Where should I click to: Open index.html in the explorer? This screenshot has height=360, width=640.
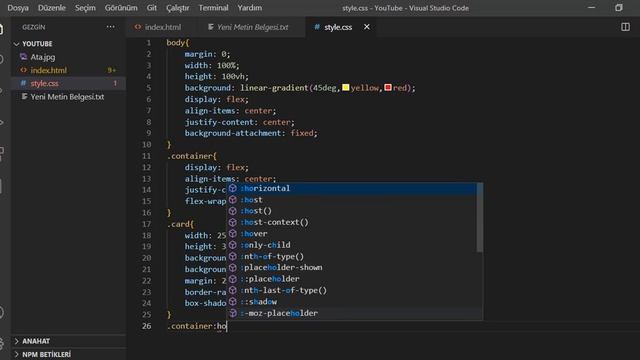pyautogui.click(x=49, y=70)
